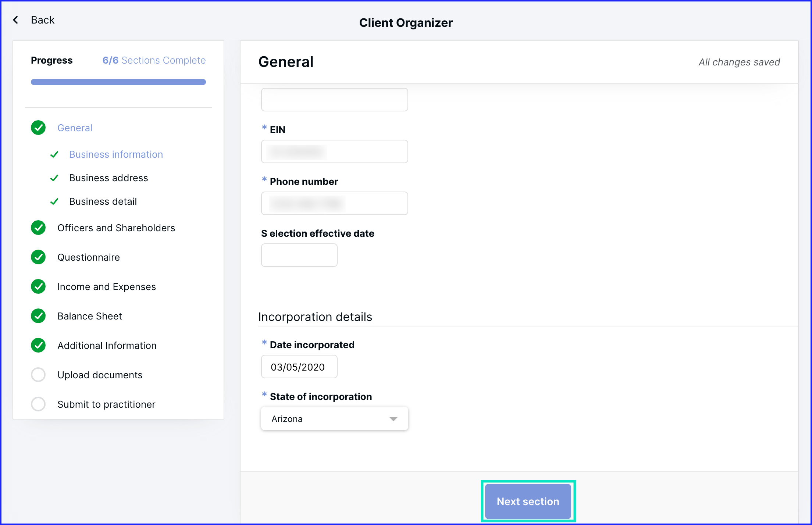Click green check circle for Additional Information
Image resolution: width=812 pixels, height=525 pixels.
38,345
